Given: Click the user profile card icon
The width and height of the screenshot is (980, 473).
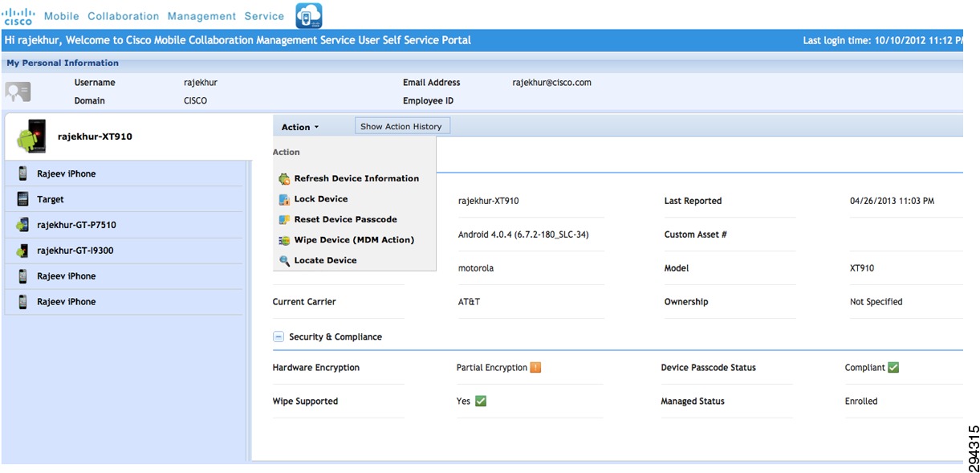Looking at the screenshot, I should point(18,92).
